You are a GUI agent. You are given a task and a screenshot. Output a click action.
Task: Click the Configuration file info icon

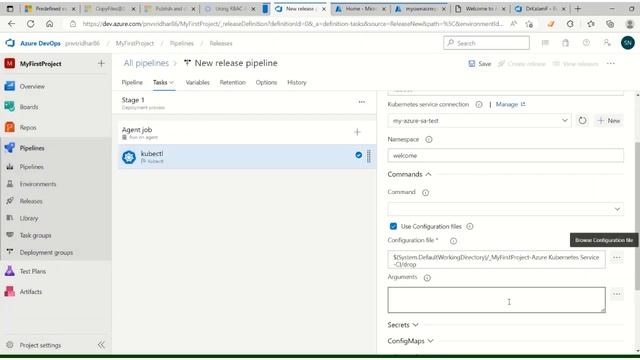click(x=453, y=241)
